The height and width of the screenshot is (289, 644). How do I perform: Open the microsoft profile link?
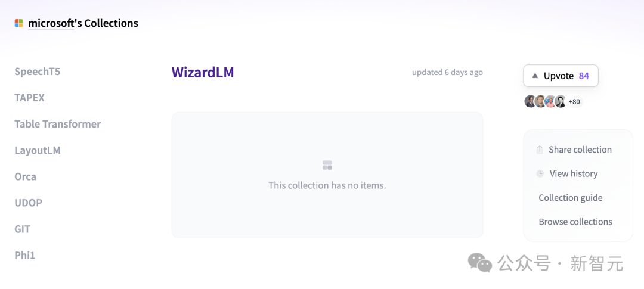click(51, 23)
